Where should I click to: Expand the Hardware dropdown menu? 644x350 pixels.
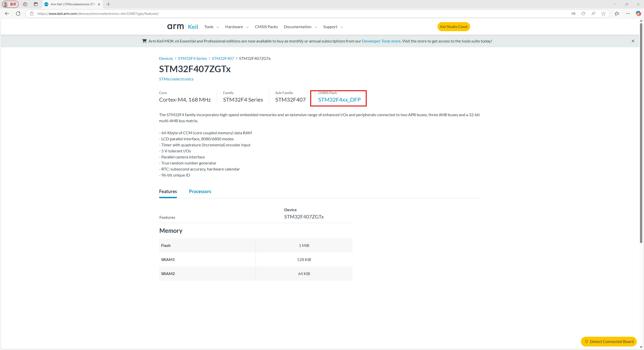click(x=237, y=27)
